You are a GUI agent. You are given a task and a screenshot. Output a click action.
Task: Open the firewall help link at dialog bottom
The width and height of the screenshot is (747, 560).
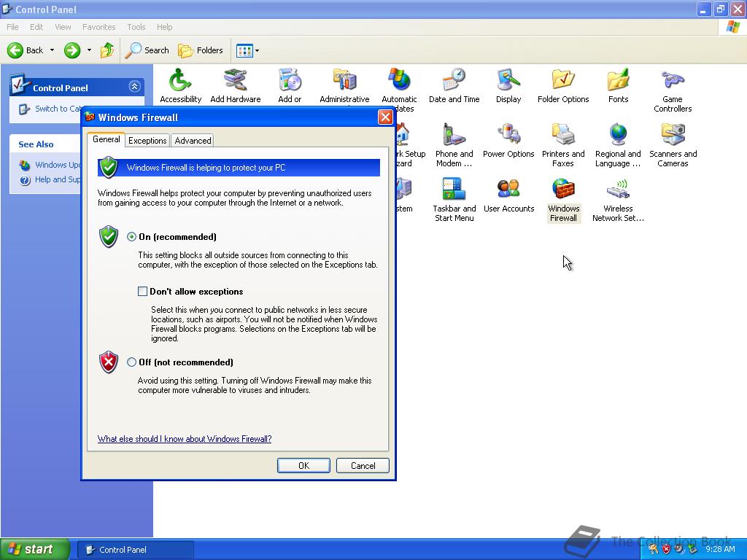coord(184,439)
